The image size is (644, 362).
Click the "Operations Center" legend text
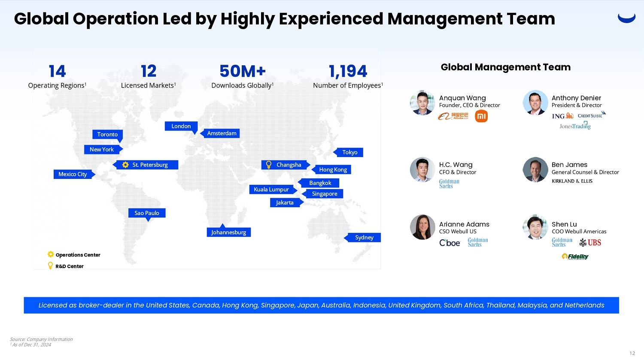click(x=78, y=255)
